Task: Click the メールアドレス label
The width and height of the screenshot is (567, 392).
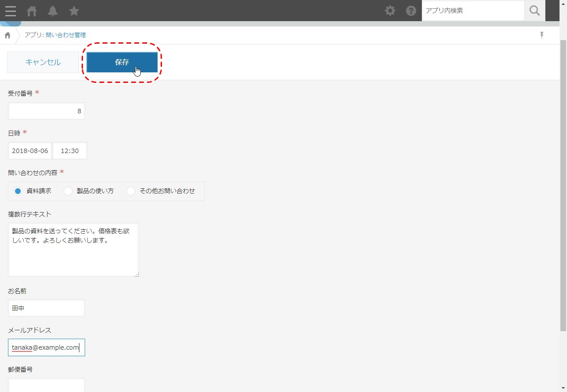Action: (30, 330)
